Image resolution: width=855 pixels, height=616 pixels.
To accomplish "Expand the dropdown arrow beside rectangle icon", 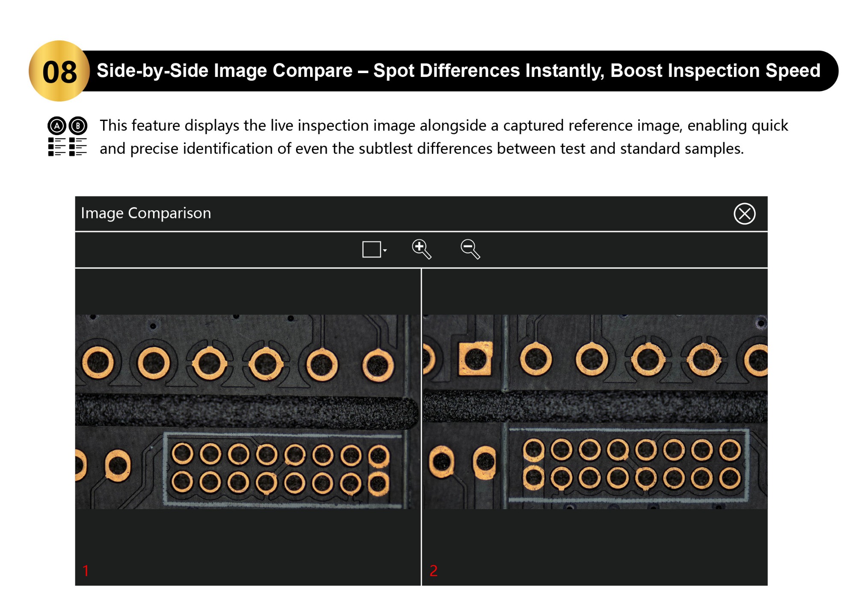I will [385, 251].
